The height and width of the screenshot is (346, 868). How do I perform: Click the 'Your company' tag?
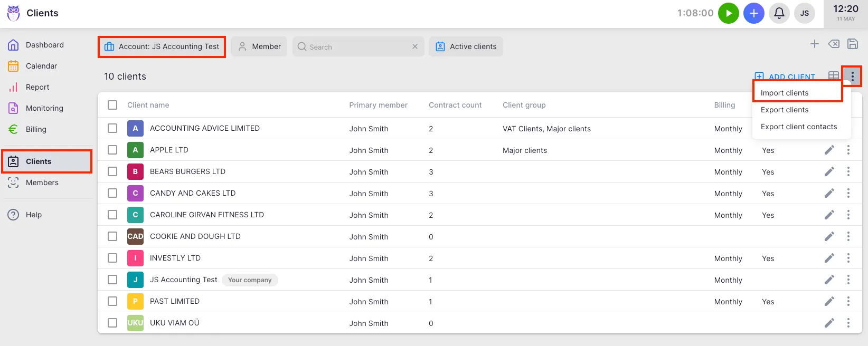[250, 280]
